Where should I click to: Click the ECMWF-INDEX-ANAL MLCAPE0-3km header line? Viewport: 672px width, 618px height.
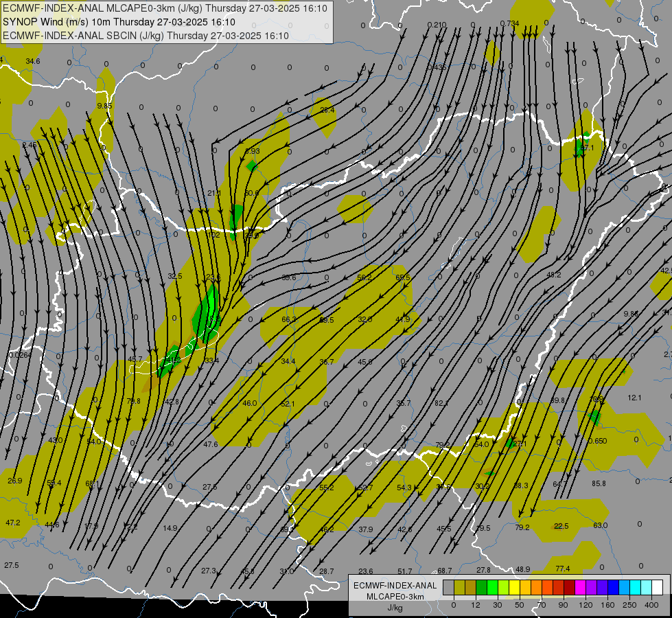(x=165, y=8)
